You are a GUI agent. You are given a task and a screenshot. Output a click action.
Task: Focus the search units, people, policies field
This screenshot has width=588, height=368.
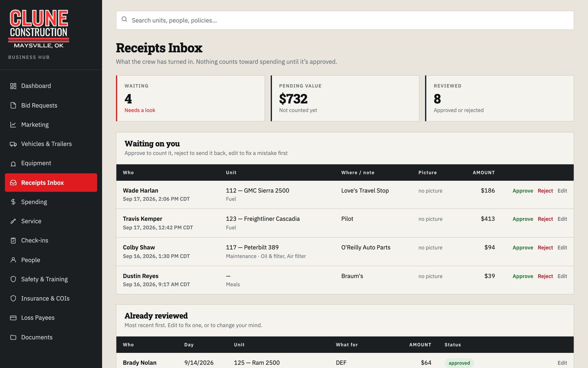[x=345, y=20]
